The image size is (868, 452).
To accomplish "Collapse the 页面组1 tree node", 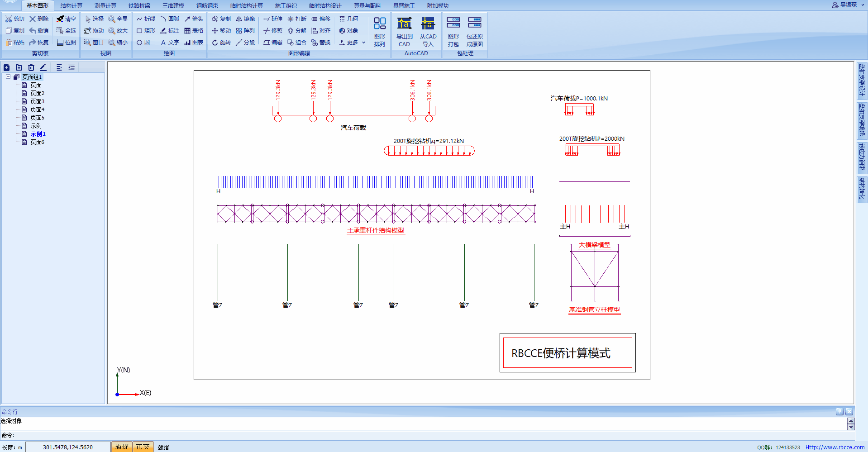I will tap(8, 76).
